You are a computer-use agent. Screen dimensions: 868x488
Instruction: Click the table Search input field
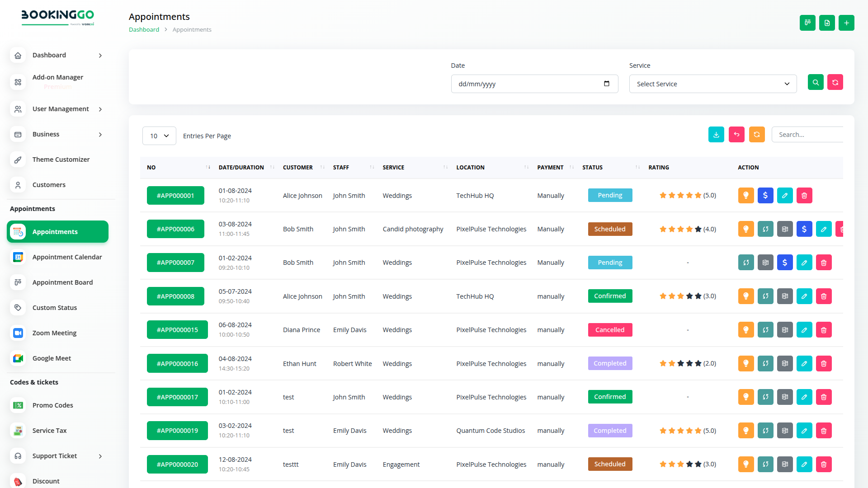click(807, 135)
